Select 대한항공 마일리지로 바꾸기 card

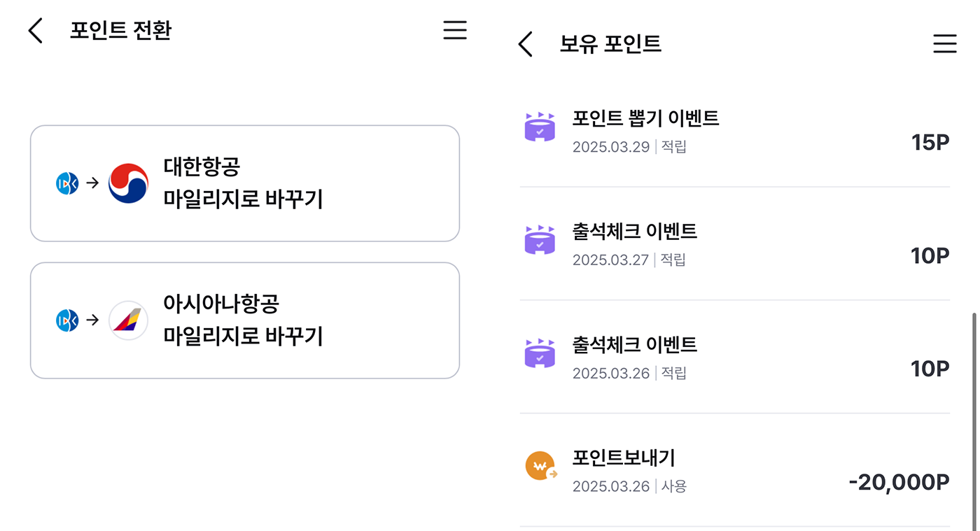(245, 183)
